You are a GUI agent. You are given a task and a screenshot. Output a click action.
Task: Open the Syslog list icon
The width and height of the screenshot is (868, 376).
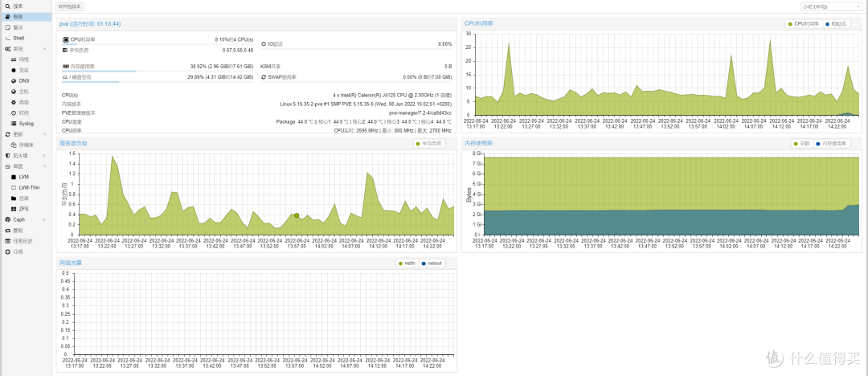pos(14,124)
